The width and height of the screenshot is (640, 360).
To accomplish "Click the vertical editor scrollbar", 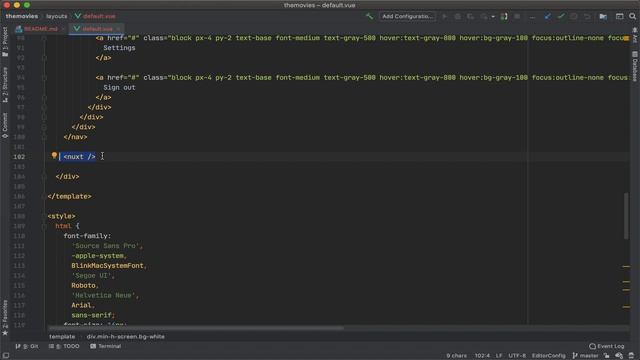I will tap(626, 216).
